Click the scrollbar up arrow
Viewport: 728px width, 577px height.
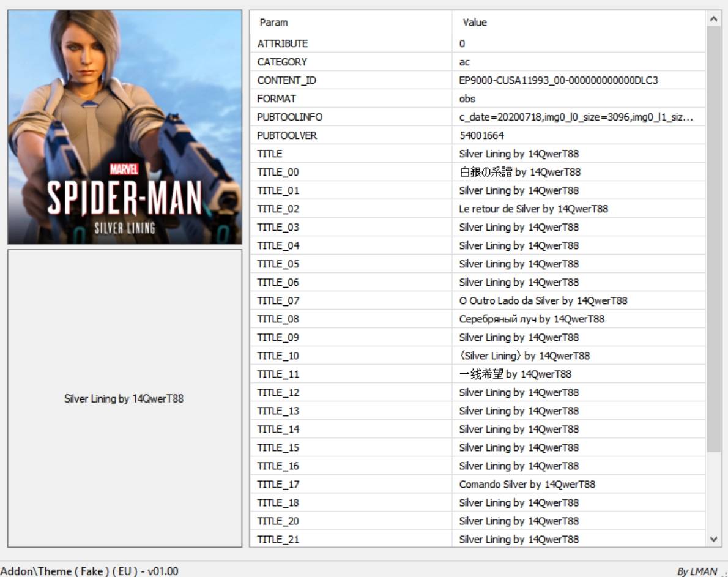pyautogui.click(x=713, y=20)
